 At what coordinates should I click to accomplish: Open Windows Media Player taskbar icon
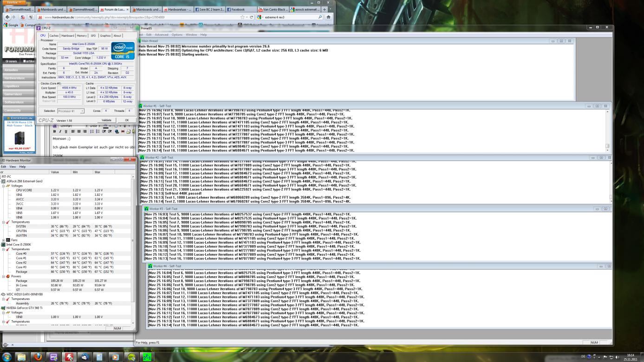coord(115,357)
